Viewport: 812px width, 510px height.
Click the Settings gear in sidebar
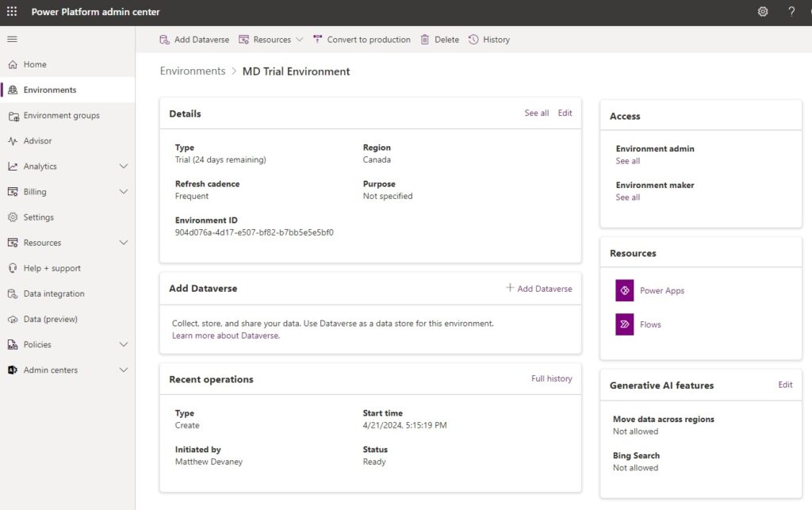click(13, 217)
